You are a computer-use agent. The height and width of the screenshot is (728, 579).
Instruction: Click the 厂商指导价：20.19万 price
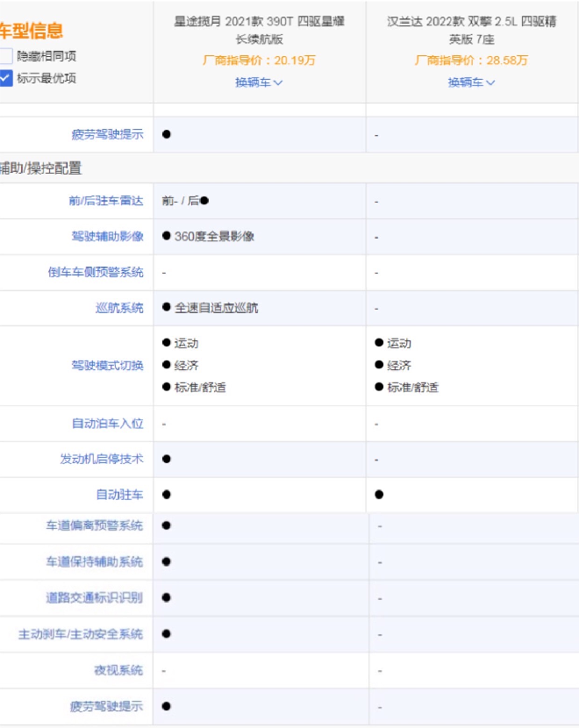click(259, 61)
